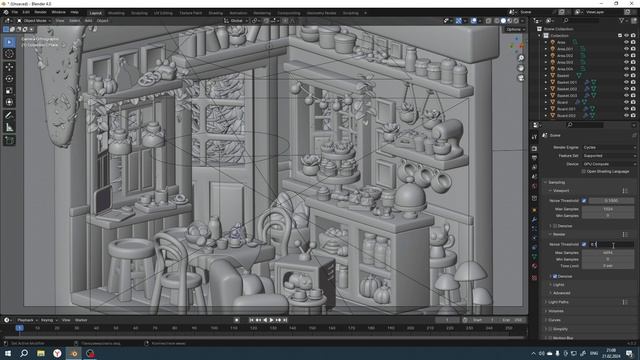Switch to the UV Editing workspace tab
The width and height of the screenshot is (640, 360).
163,13
